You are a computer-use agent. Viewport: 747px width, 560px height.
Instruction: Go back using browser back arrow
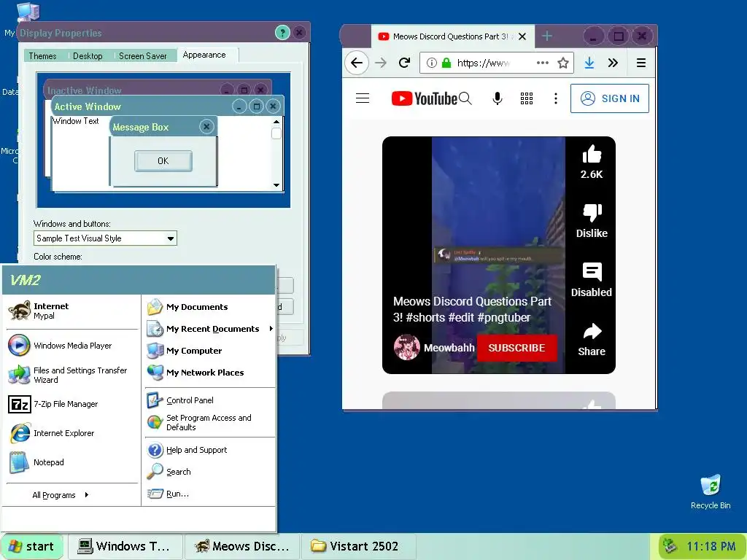356,63
